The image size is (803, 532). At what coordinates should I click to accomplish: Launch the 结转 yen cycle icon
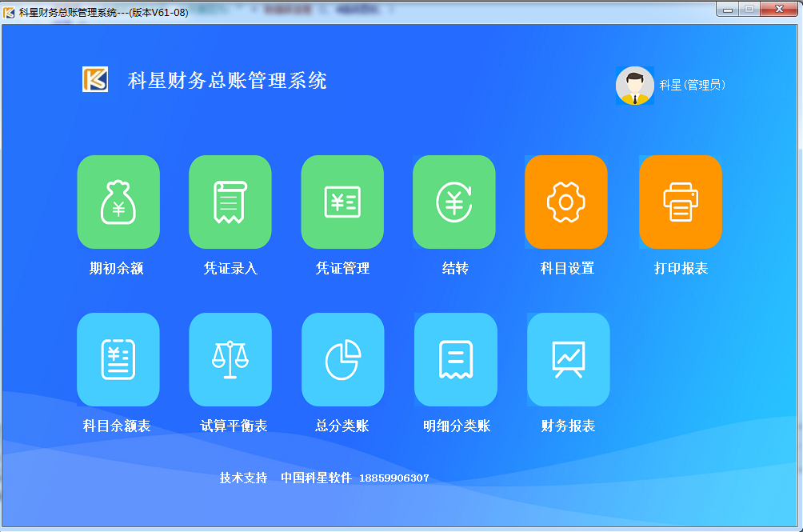(x=454, y=202)
